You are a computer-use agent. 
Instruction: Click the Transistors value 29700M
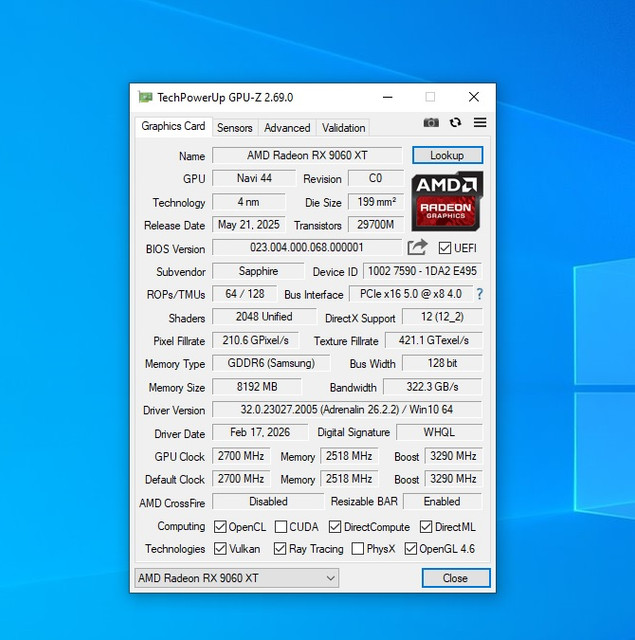[376, 224]
